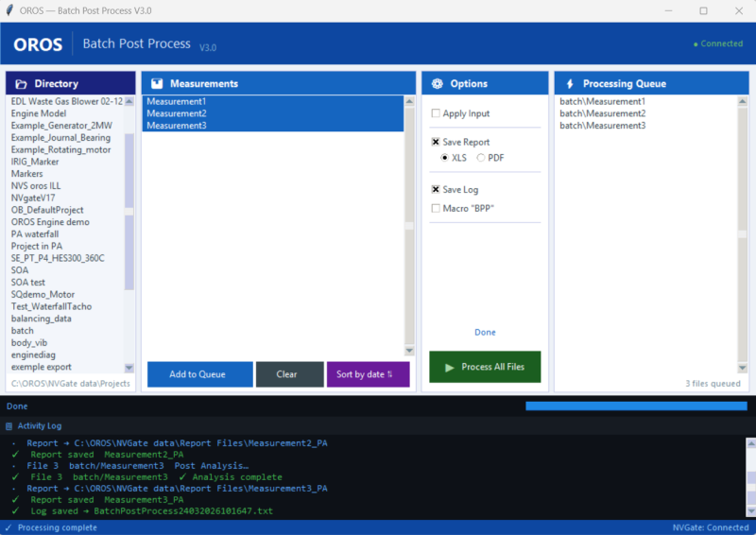Click the lightning icon in Processing Queue header
Viewport: 756px width, 535px height.
pos(569,84)
